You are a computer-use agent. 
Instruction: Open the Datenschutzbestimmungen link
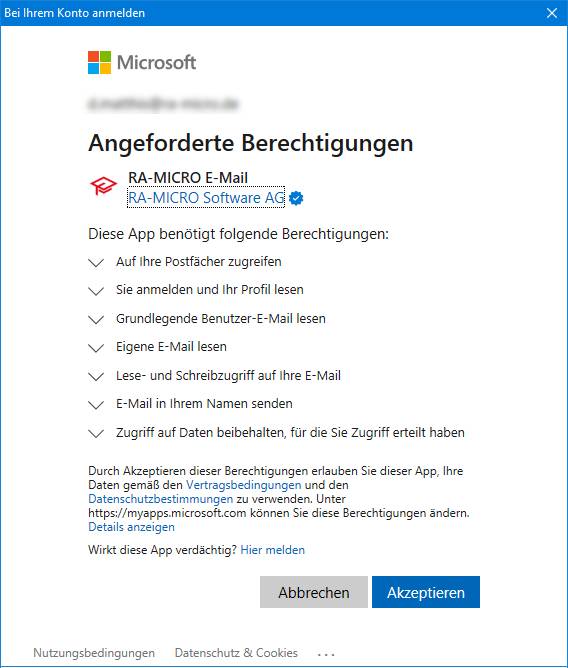pos(161,499)
